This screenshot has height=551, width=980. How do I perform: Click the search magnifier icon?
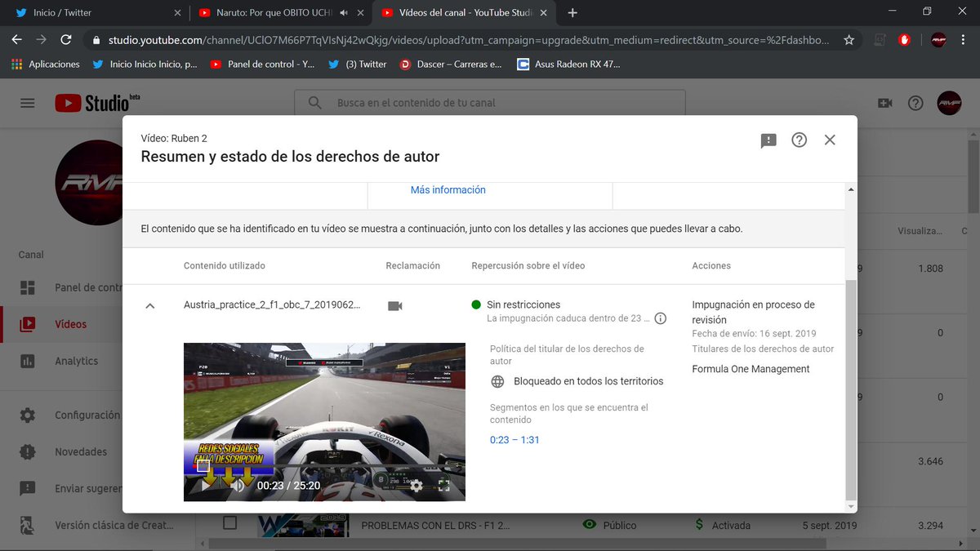[314, 103]
